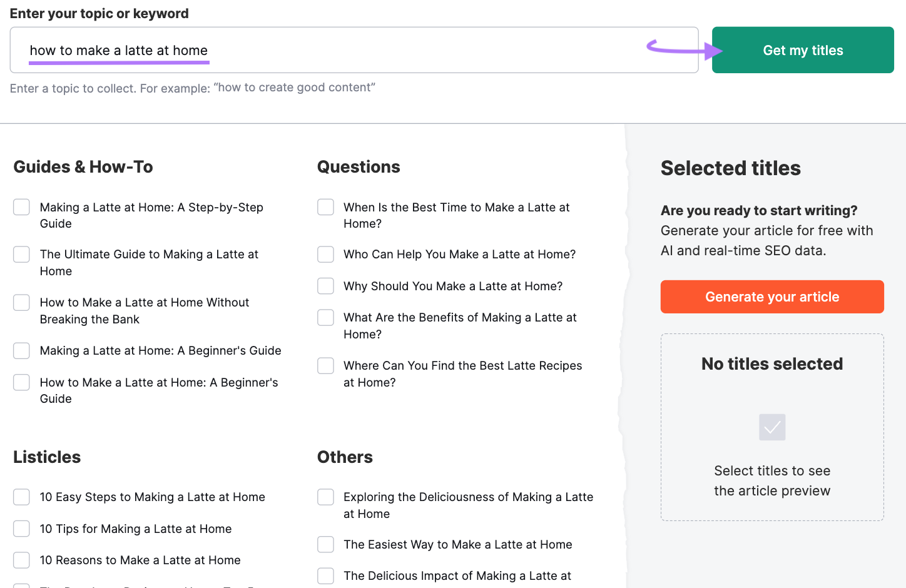906x588 pixels.
Task: Select "When Is the Best Time to Make a Latte at Home?"
Action: 325,206
